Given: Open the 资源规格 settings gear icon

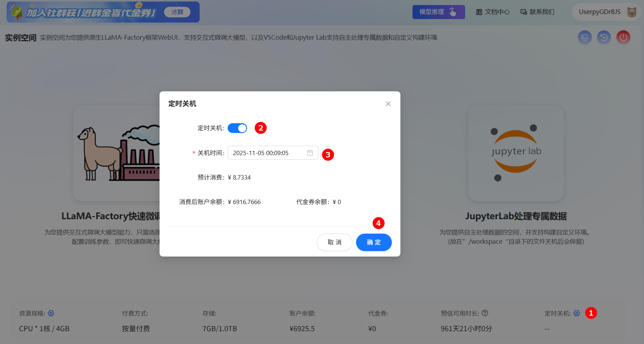Looking at the screenshot, I should (51, 313).
